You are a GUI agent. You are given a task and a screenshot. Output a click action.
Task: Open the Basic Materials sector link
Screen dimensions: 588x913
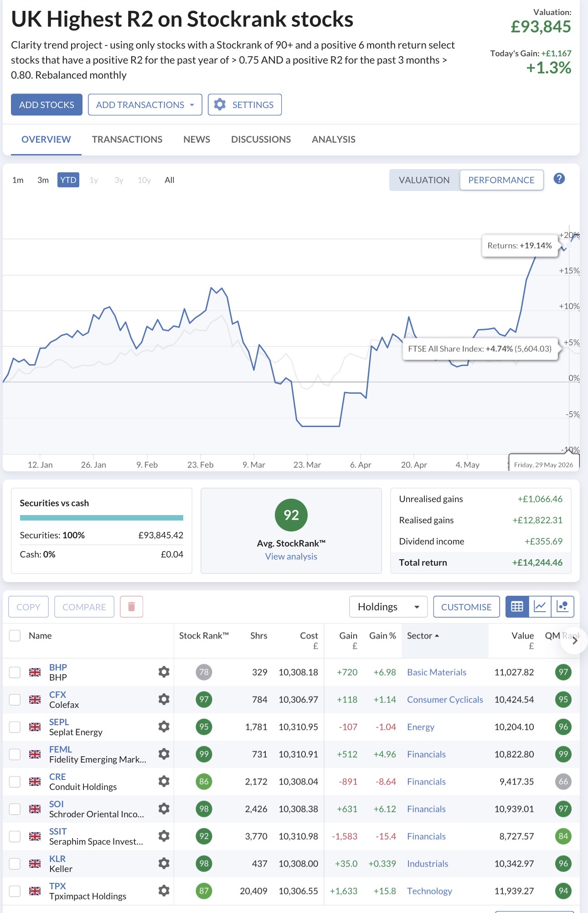(x=437, y=672)
